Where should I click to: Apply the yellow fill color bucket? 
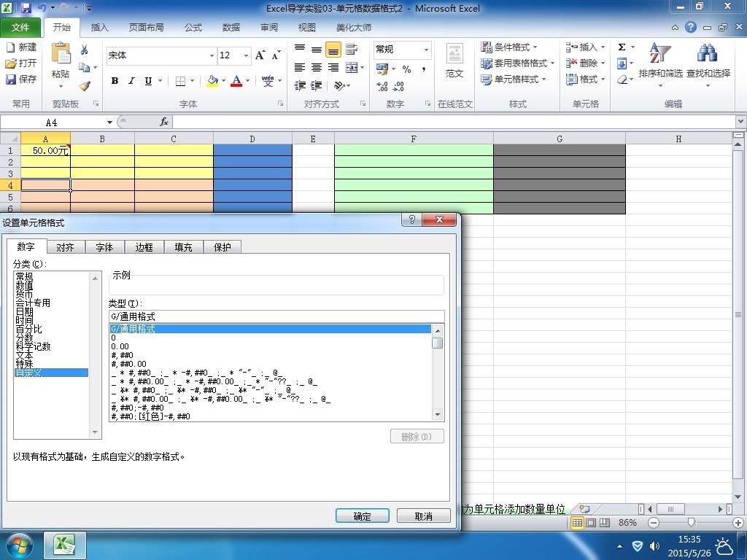[x=212, y=81]
